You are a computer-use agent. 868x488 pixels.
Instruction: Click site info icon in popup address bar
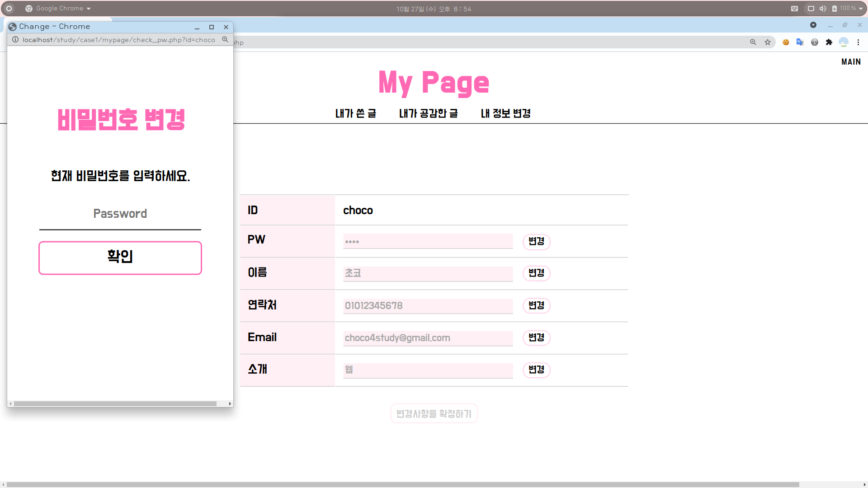15,40
